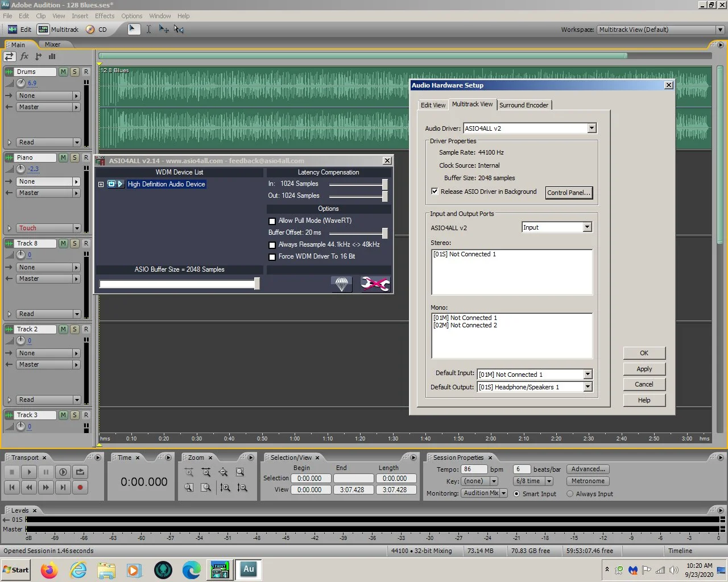Viewport: 728px width, 582px height.
Task: Click the ASIO4ALL advanced wrench-cross icon
Action: point(375,284)
